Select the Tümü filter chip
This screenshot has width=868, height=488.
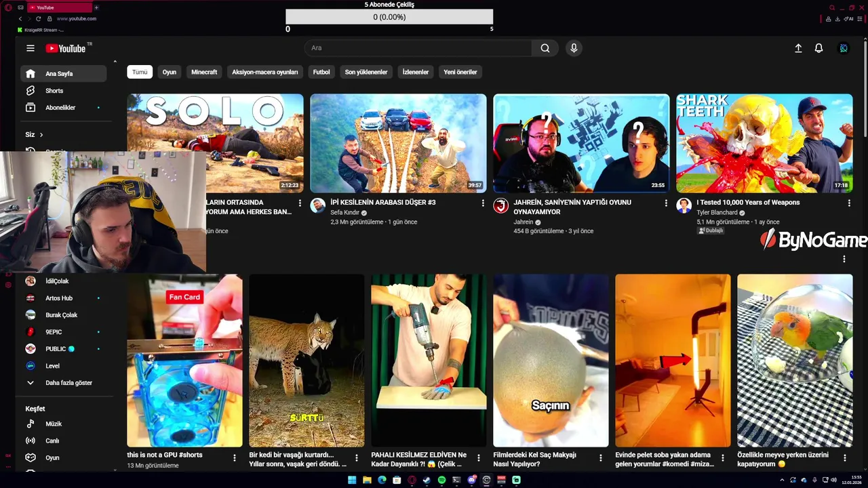140,72
